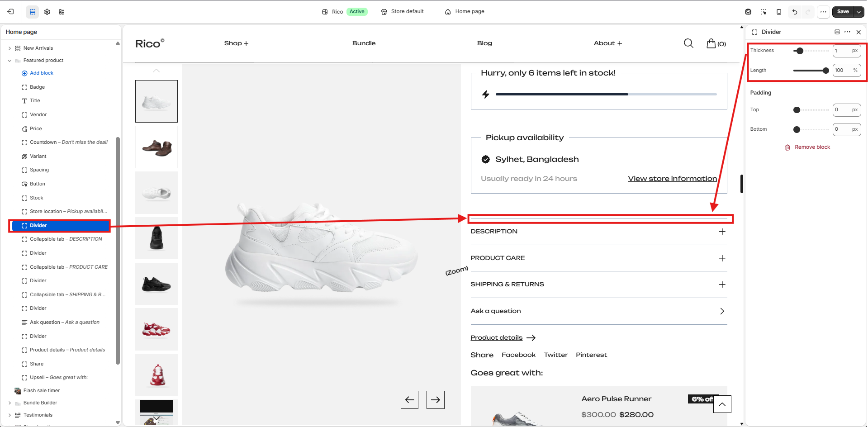Select the Sections panel icon

pos(33,12)
